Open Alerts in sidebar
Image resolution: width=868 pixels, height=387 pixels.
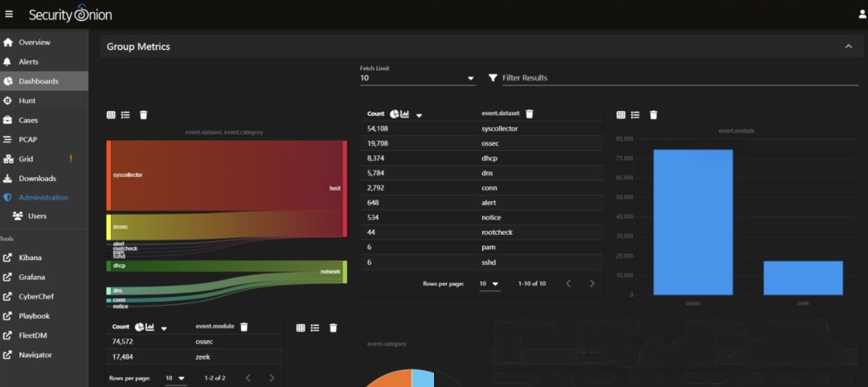pos(43,61)
